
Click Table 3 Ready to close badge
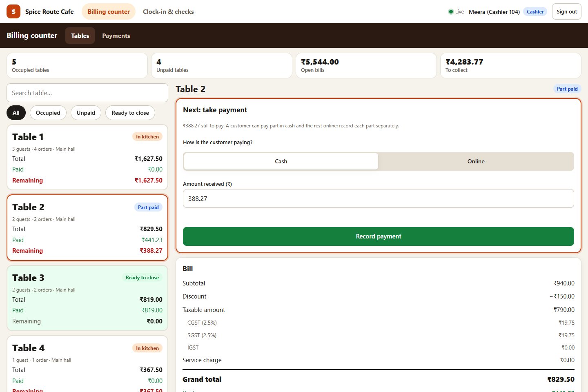142,278
